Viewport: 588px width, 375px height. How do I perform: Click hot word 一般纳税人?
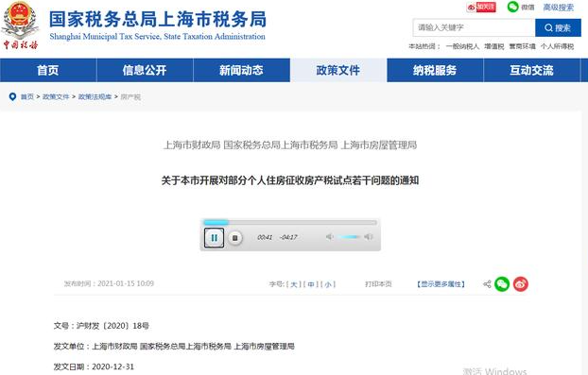(x=462, y=46)
